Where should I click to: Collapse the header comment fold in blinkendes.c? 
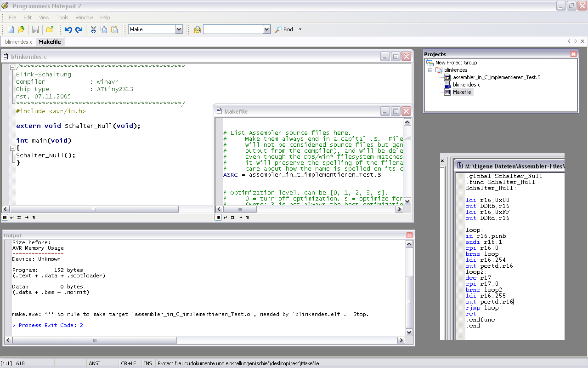(12, 67)
